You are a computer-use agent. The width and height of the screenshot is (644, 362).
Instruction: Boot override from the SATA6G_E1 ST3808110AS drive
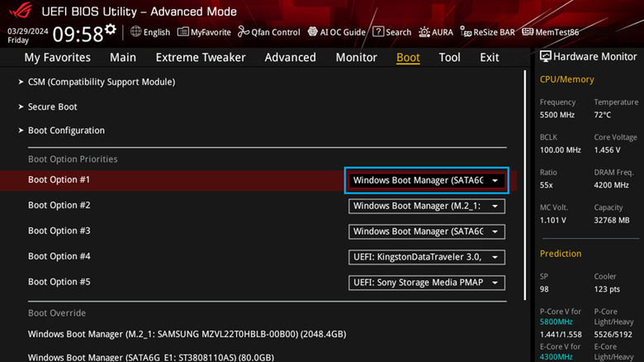coord(150,357)
